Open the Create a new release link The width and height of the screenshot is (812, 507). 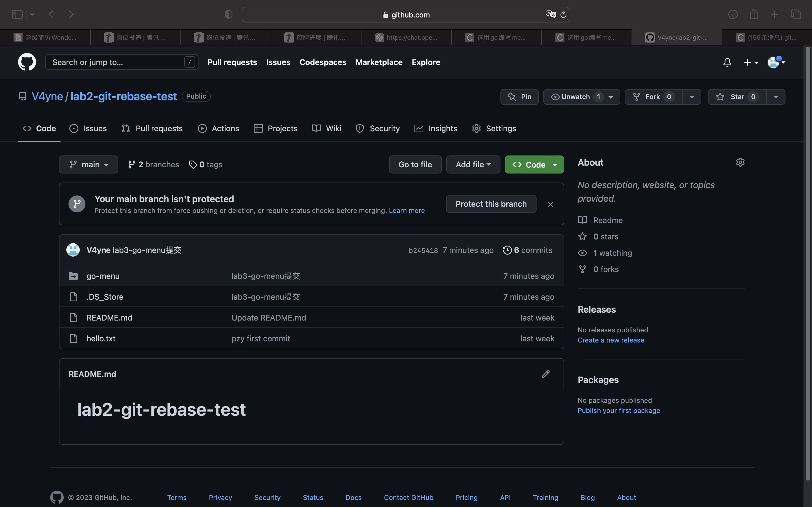[x=611, y=340]
